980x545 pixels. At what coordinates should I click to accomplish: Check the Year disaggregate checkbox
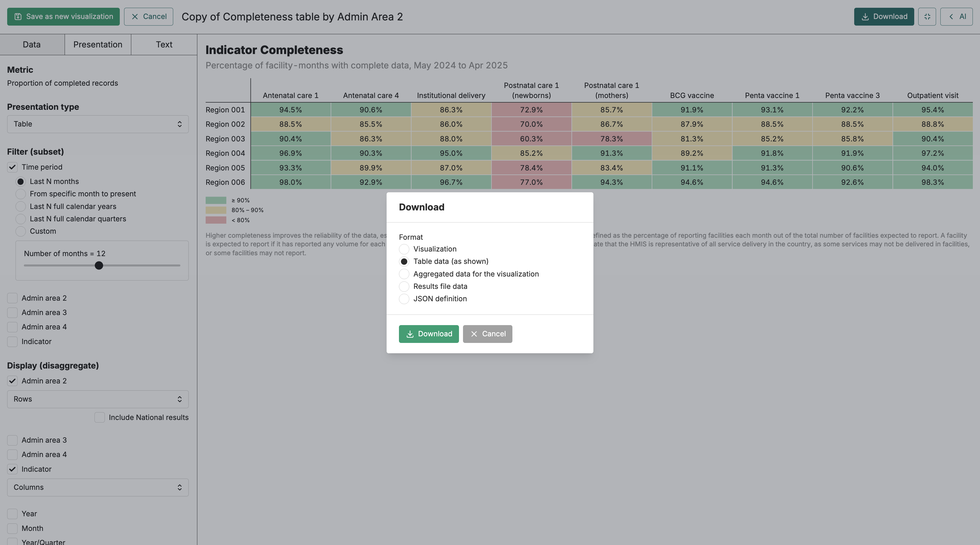[12, 514]
